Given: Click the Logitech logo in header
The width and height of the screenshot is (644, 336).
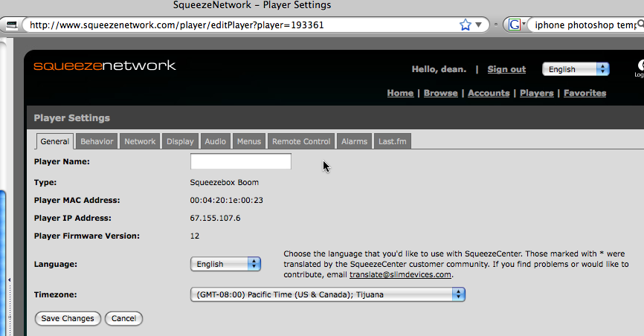Looking at the screenshot, I should click(639, 68).
